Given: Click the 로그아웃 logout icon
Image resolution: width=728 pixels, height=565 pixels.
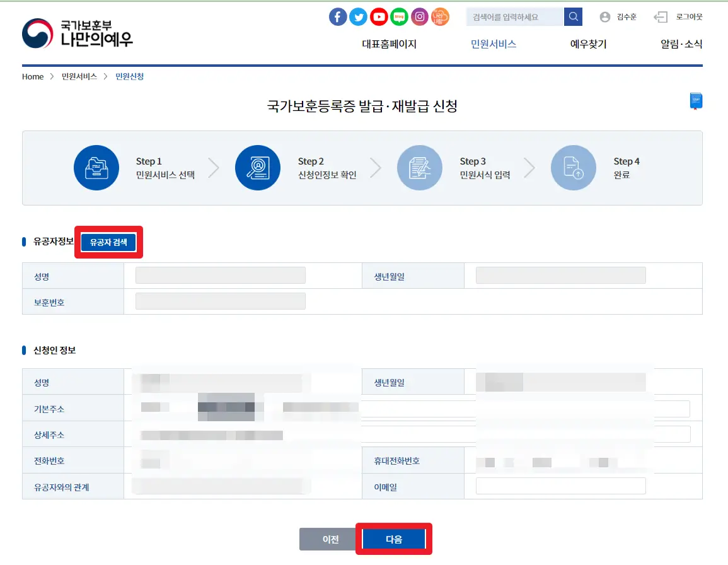Looking at the screenshot, I should pos(661,16).
